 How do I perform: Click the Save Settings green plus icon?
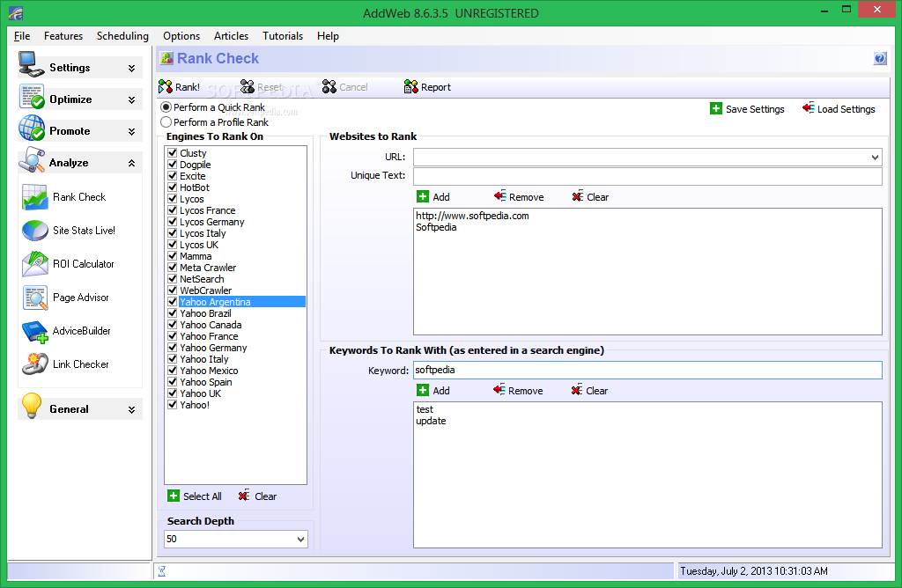coord(715,108)
